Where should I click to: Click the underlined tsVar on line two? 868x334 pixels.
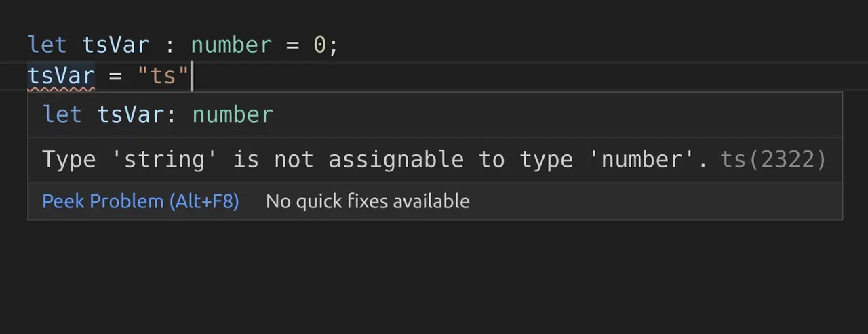tap(61, 76)
